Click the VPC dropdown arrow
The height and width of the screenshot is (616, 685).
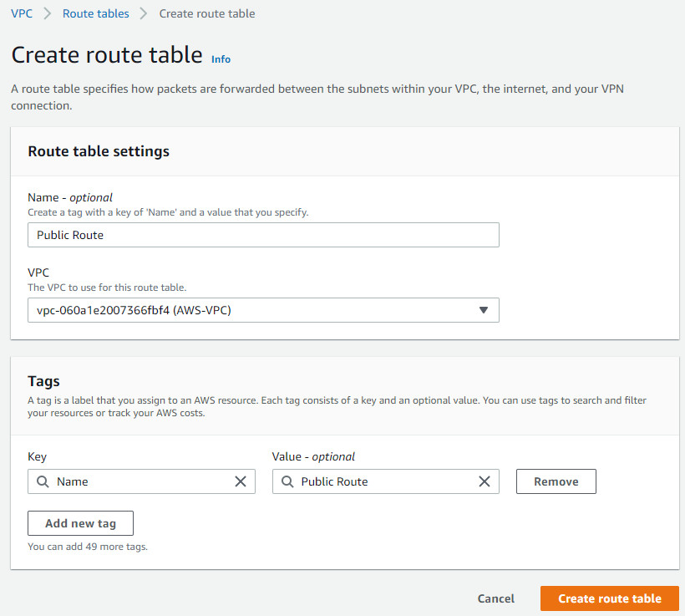coord(483,310)
